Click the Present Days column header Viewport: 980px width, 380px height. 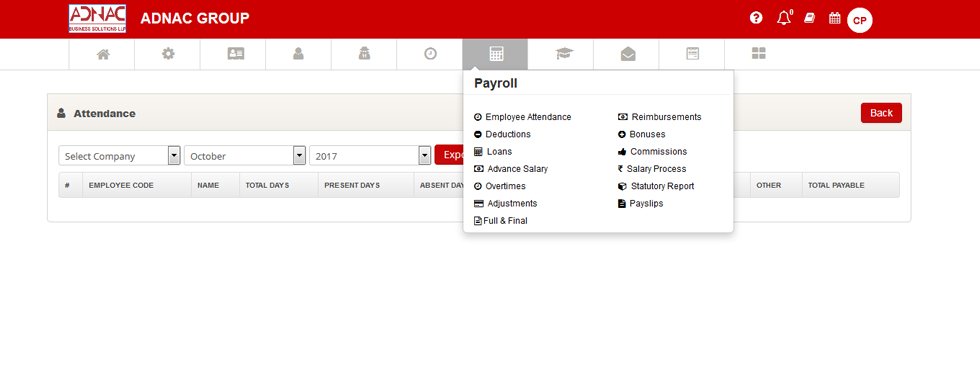pyautogui.click(x=352, y=186)
